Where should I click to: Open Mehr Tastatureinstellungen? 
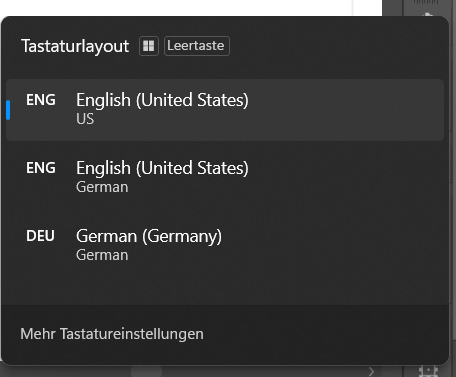click(x=112, y=334)
